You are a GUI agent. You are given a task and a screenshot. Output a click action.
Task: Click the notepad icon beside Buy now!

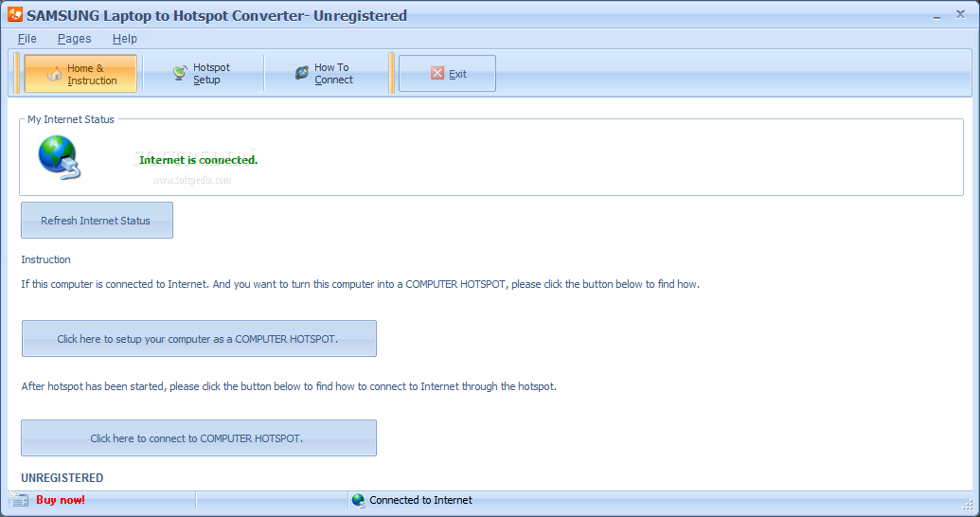(x=19, y=500)
